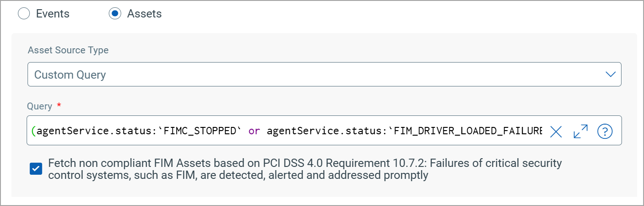Select the Assets radio button
644x206 pixels.
click(114, 14)
